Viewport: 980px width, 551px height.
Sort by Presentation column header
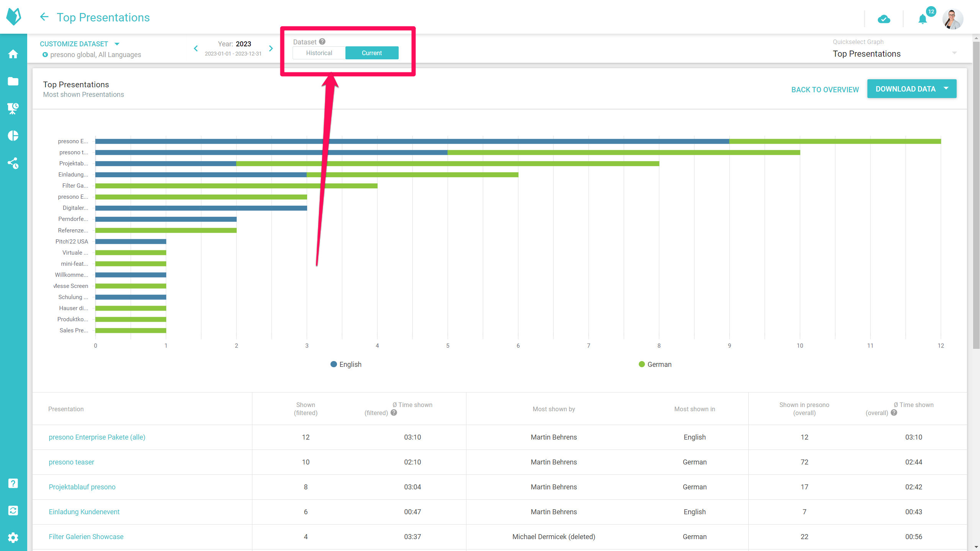(x=66, y=409)
